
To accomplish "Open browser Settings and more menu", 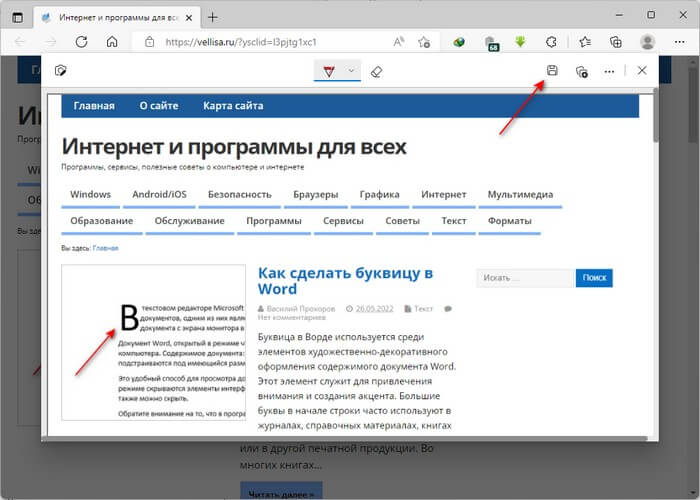I will [679, 42].
